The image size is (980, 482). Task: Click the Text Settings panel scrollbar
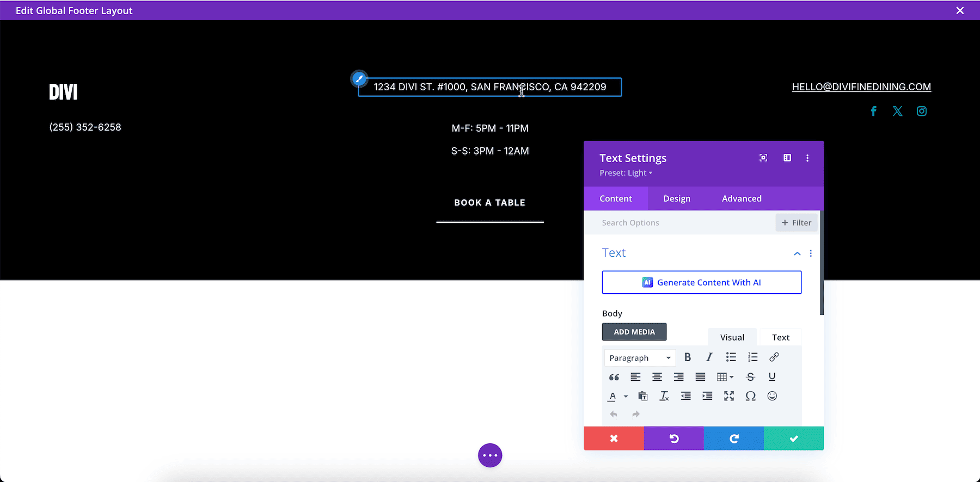[822, 263]
